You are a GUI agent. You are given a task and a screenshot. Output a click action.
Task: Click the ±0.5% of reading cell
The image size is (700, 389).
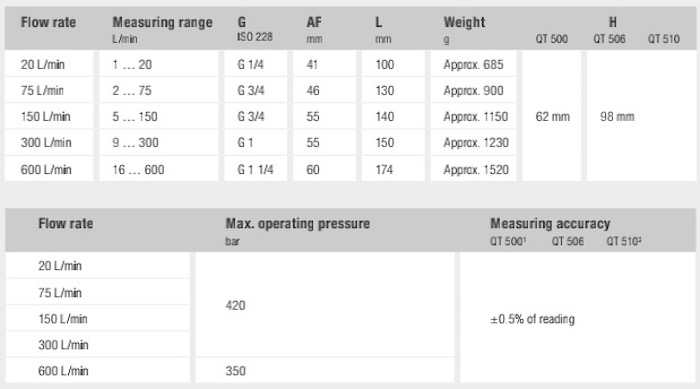pyautogui.click(x=532, y=319)
